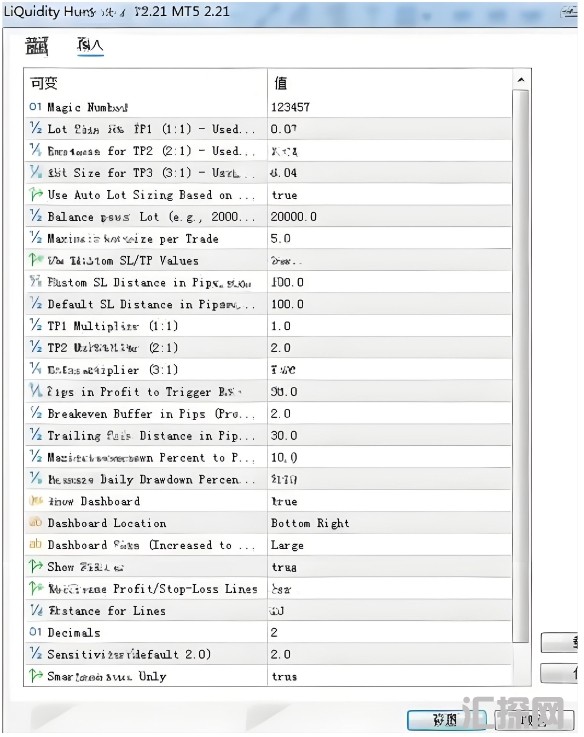Click the ½ icon beside Sensitivity (default 2.0)

[36, 654]
